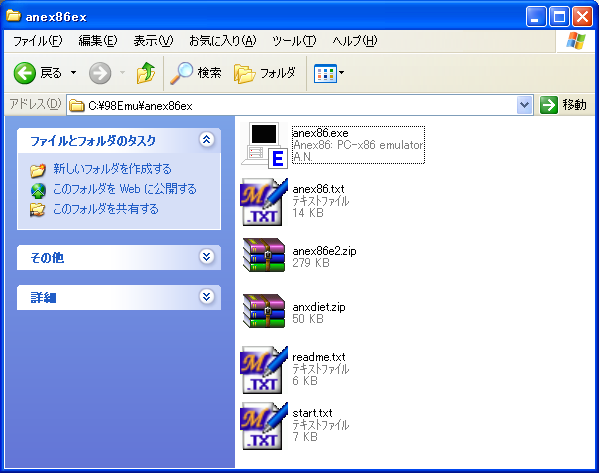Screen dimensions: 599x473
Task: Click the green Back arrow button
Action: pos(25,73)
